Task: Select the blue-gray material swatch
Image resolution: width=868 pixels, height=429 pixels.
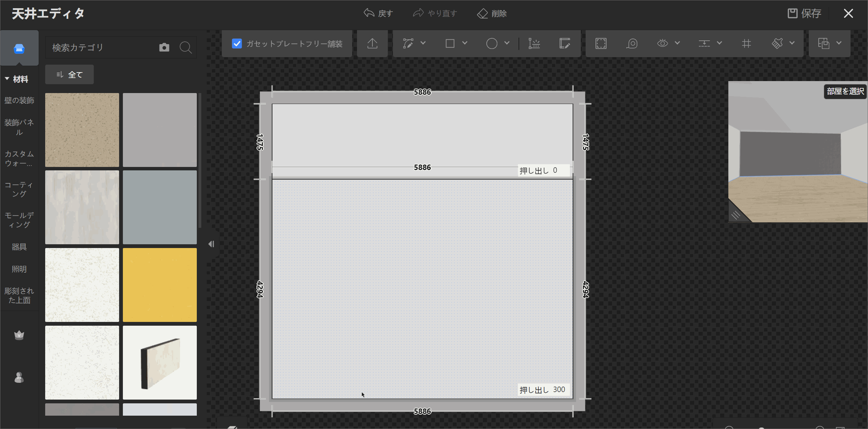Action: point(160,207)
